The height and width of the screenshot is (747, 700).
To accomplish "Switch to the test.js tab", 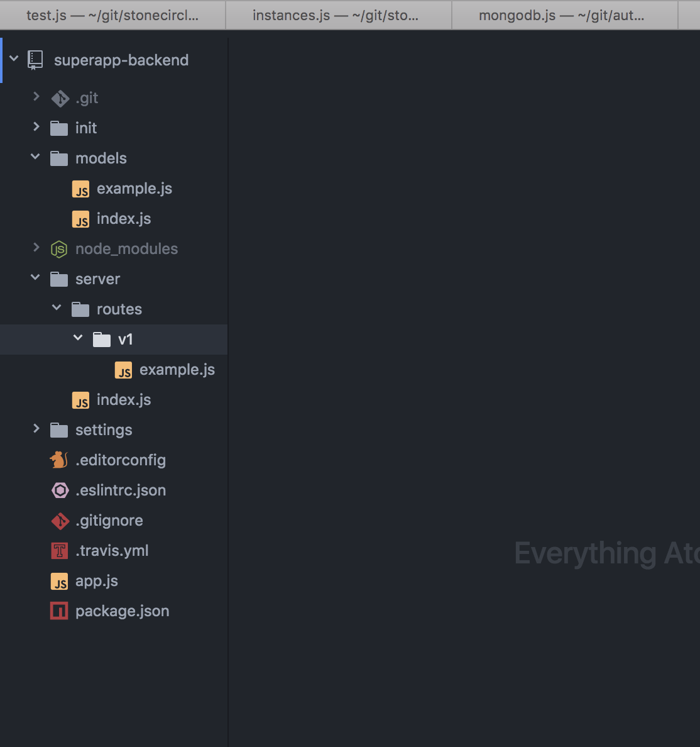I will coord(112,15).
